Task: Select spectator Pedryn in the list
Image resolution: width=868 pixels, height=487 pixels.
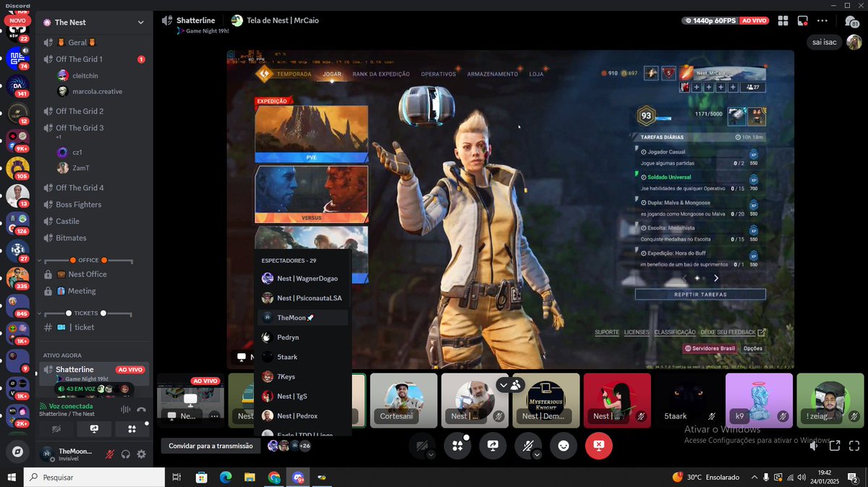Action: (303, 337)
